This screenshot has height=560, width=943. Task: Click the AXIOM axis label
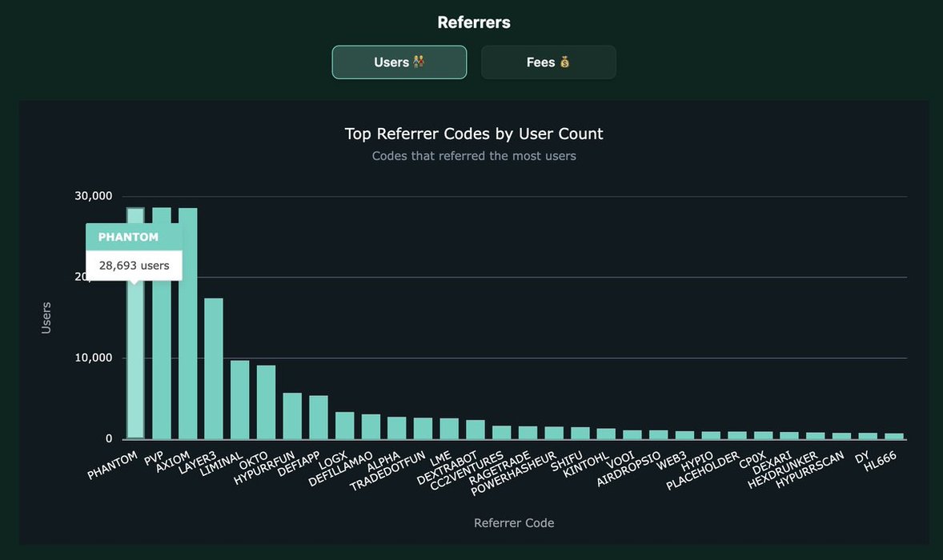[173, 462]
